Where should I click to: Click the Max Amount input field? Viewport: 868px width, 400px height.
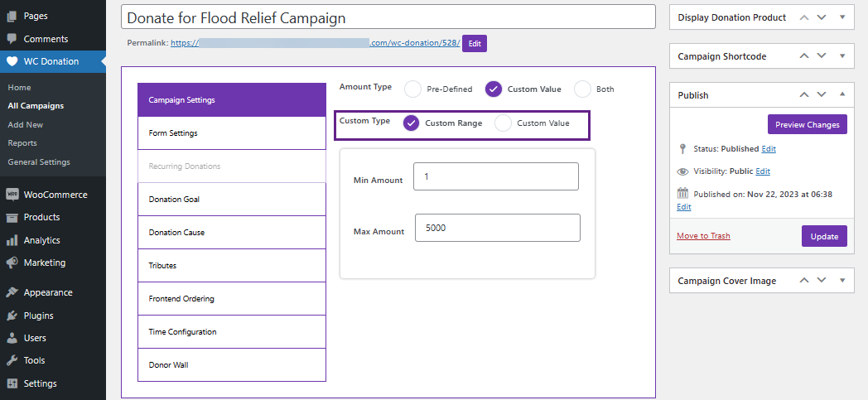(497, 228)
